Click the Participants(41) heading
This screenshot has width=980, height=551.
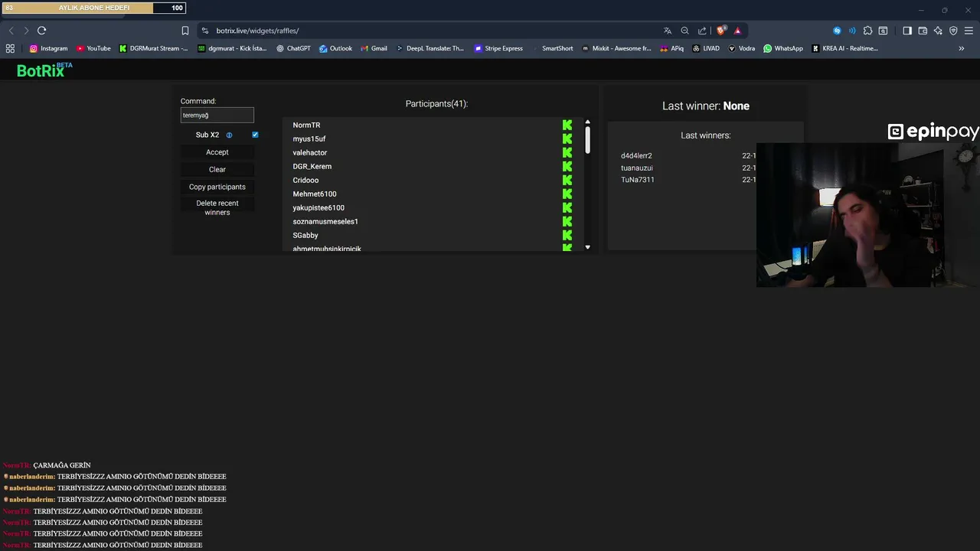pos(436,103)
